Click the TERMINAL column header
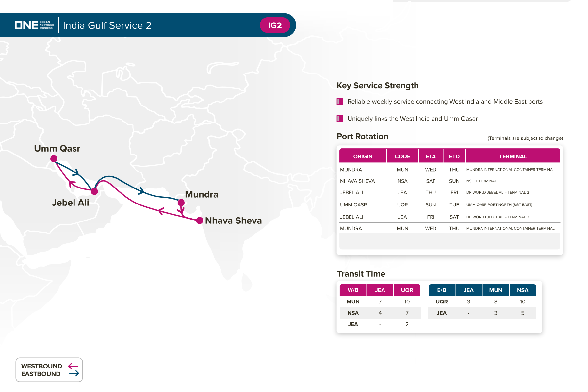588x392 pixels. [x=513, y=156]
